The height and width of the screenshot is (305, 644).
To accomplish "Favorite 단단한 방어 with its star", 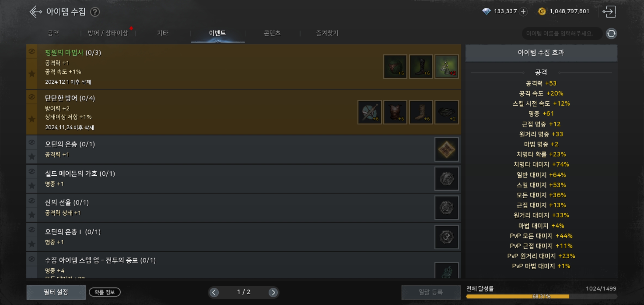I will (x=32, y=119).
